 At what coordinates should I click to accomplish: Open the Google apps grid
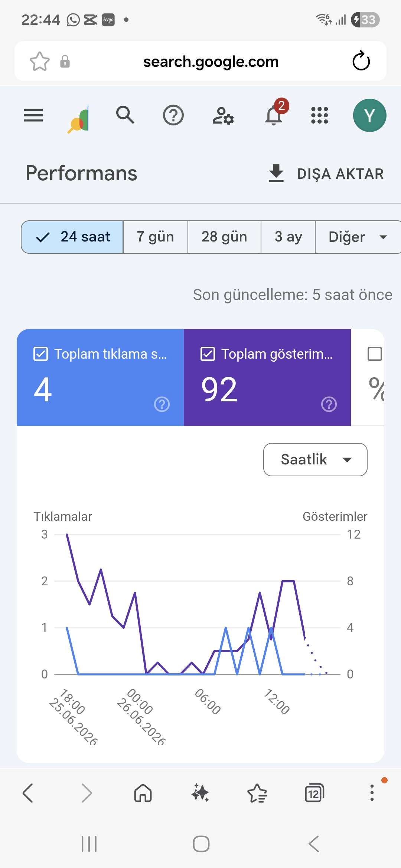[x=319, y=115]
